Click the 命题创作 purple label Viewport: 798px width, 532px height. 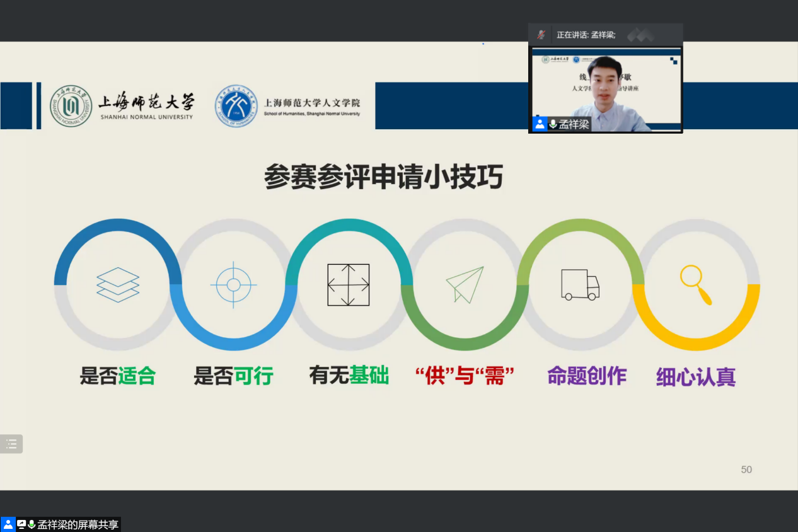[x=586, y=376]
